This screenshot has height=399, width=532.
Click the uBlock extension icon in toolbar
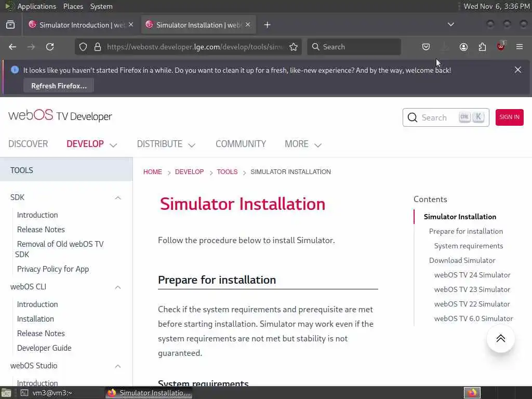(x=501, y=46)
